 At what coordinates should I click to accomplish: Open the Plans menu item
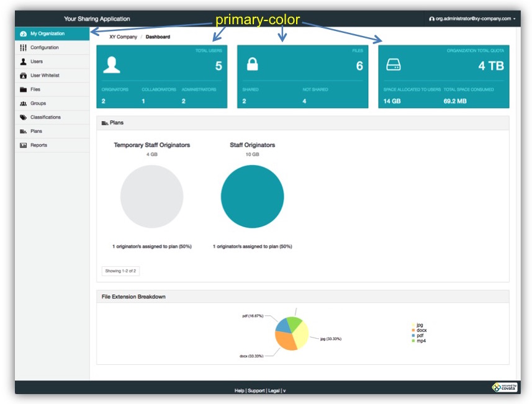pos(36,132)
